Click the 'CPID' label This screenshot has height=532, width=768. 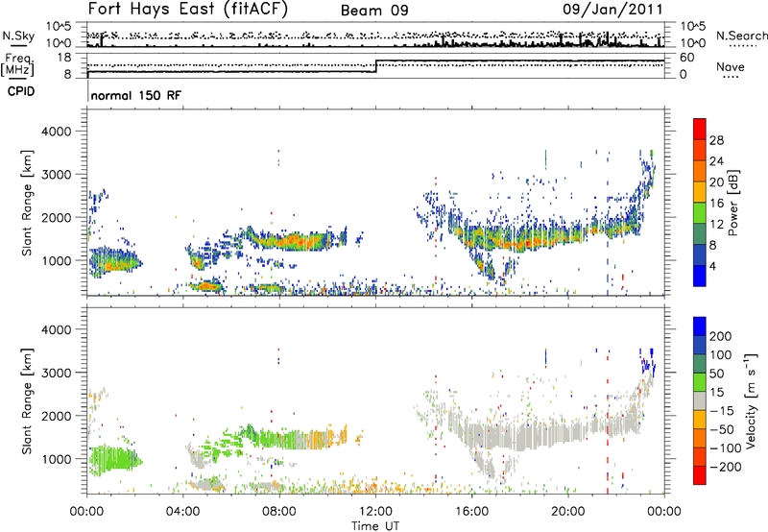point(21,91)
